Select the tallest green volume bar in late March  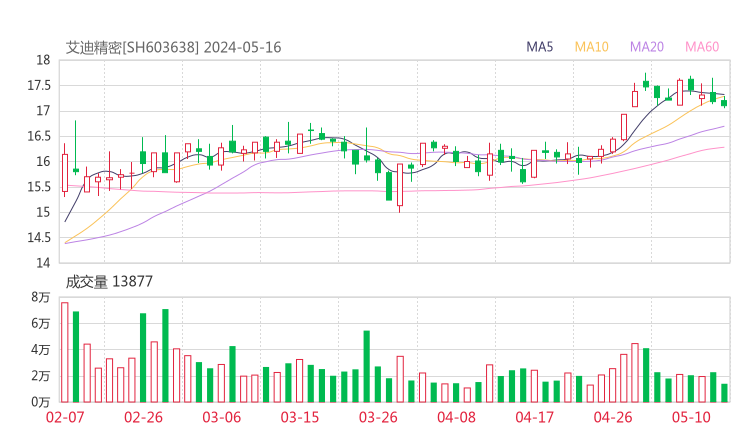point(367,366)
